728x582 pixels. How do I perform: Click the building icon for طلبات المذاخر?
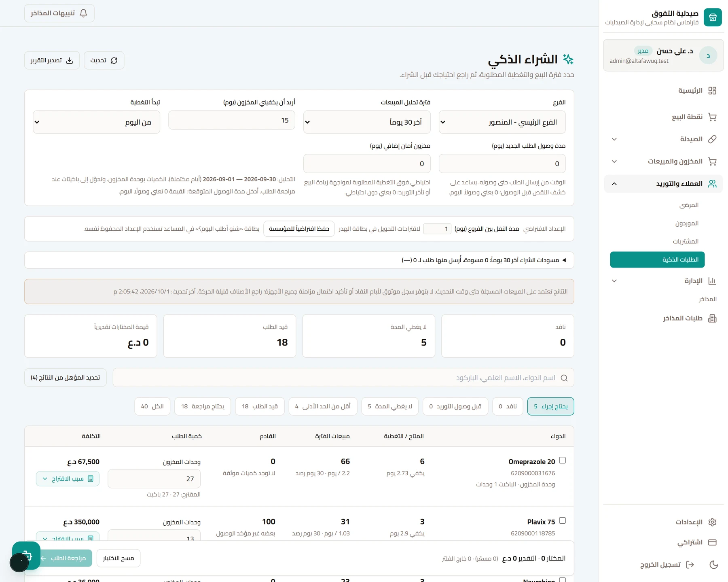click(712, 318)
